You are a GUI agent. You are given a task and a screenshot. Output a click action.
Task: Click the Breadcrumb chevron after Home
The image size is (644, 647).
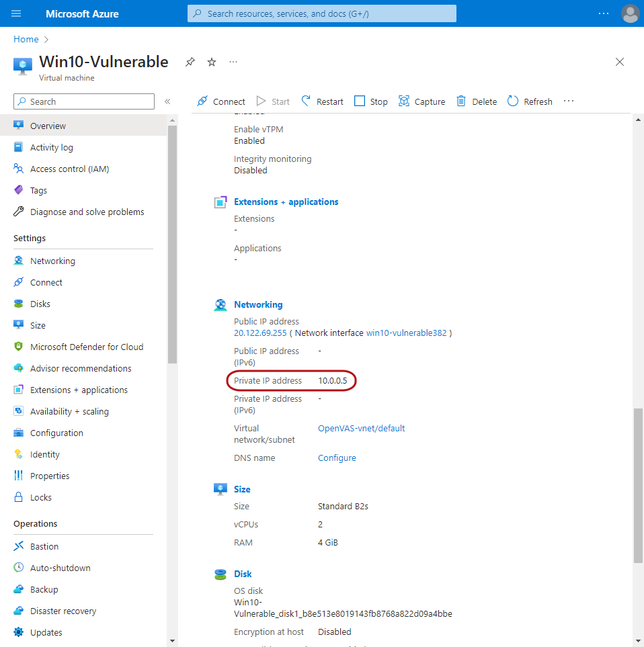[46, 39]
